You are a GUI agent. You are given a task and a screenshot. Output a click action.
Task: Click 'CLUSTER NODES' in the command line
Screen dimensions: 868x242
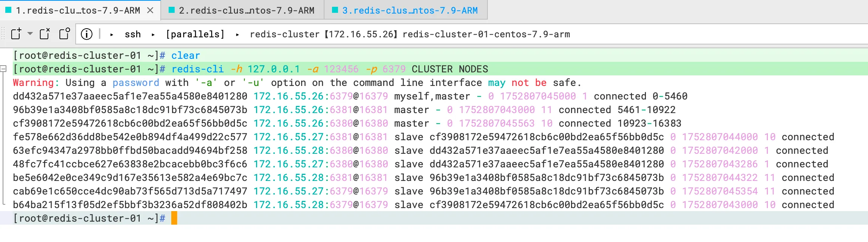coord(450,69)
